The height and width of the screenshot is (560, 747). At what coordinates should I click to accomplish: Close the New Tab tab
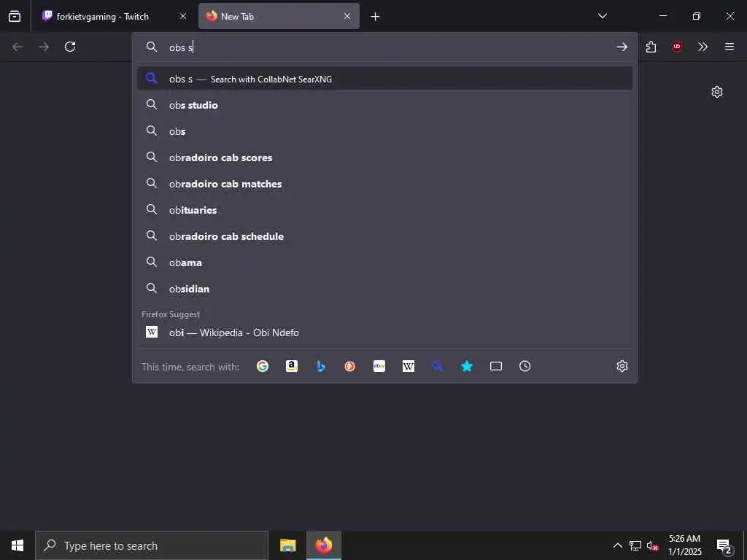[347, 16]
